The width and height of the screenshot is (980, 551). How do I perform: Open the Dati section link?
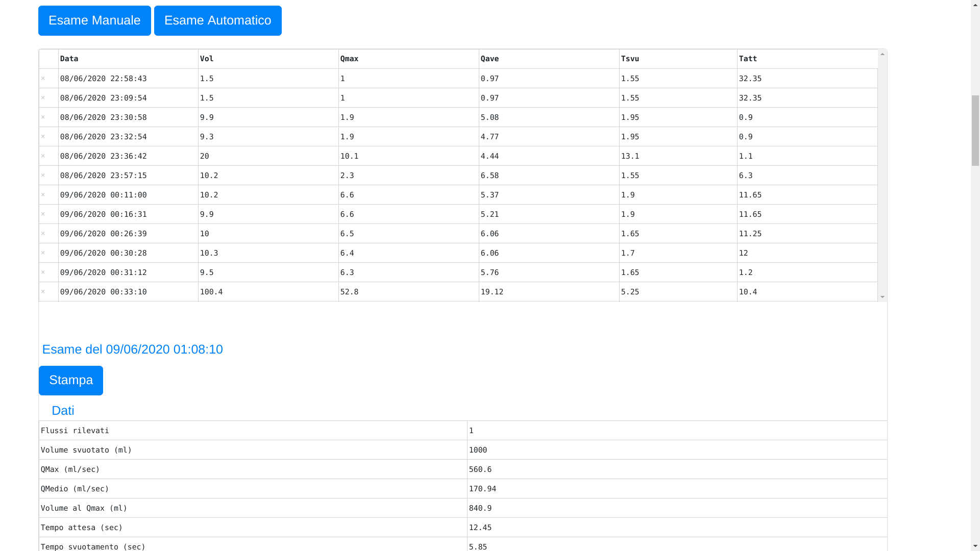point(63,410)
